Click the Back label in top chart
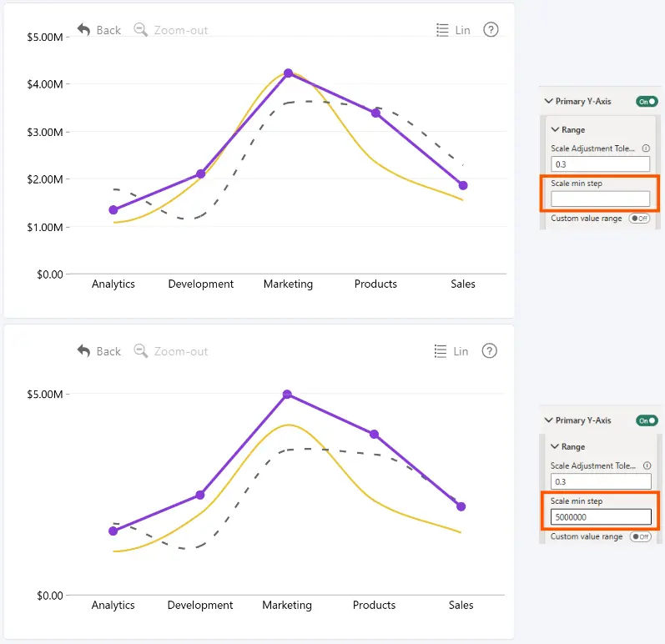Image resolution: width=665 pixels, height=644 pixels. (108, 30)
